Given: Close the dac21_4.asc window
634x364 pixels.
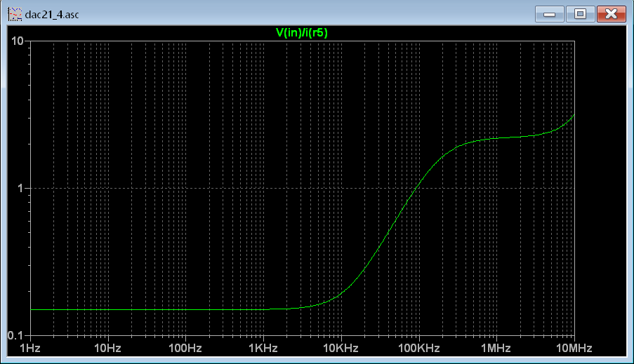Looking at the screenshot, I should (x=612, y=14).
